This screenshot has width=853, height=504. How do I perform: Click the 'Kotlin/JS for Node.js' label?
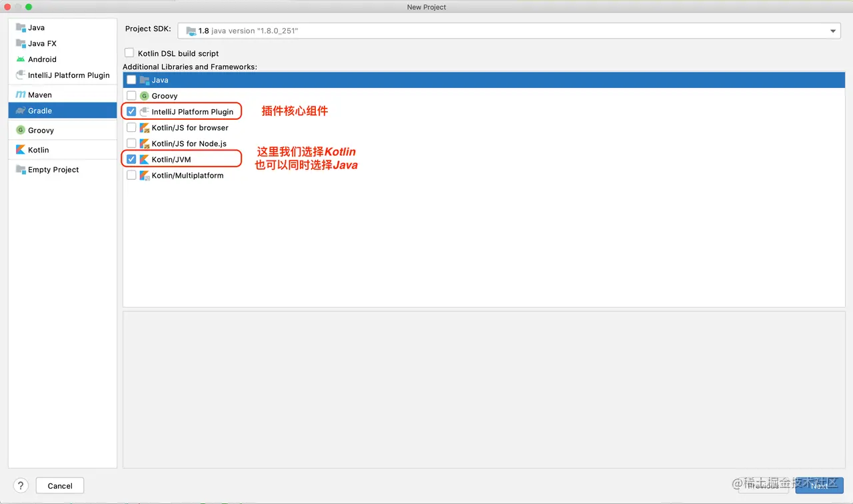tap(189, 144)
